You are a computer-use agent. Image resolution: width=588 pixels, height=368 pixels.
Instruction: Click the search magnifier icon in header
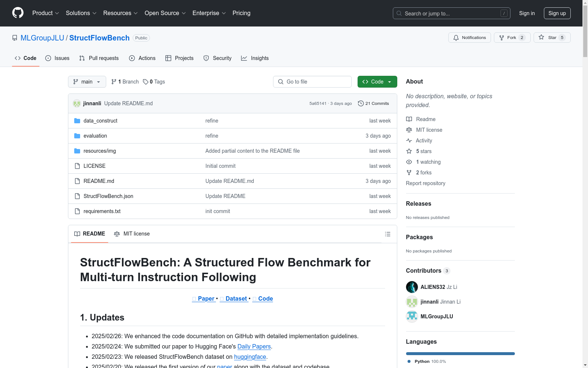click(399, 13)
